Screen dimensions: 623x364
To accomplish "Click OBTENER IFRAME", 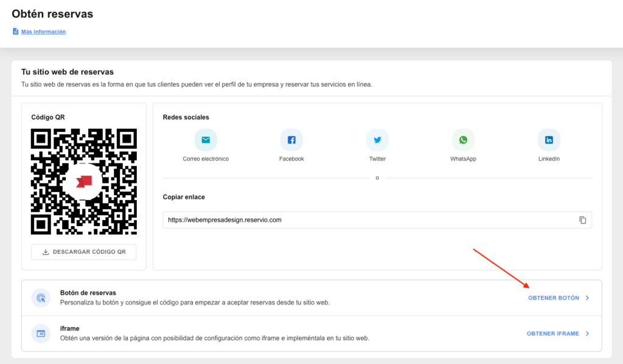I will (x=552, y=334).
